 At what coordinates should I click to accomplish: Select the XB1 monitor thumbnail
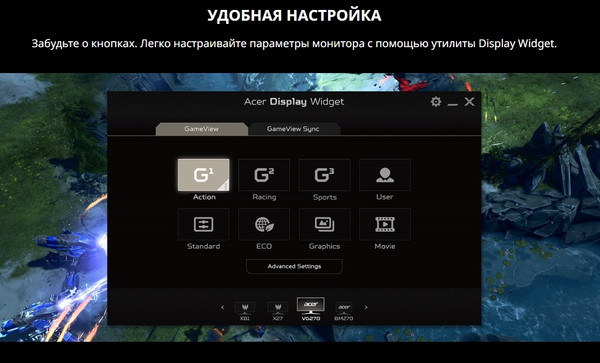[x=245, y=311]
